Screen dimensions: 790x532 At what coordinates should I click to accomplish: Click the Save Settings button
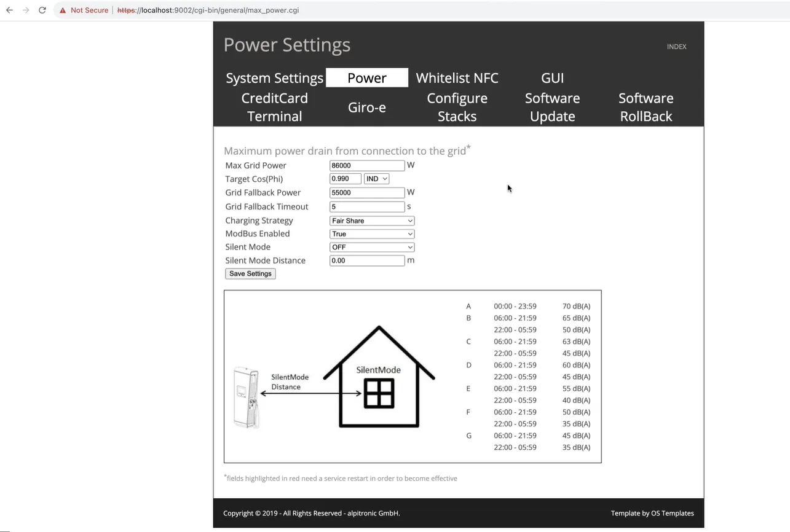coord(250,273)
